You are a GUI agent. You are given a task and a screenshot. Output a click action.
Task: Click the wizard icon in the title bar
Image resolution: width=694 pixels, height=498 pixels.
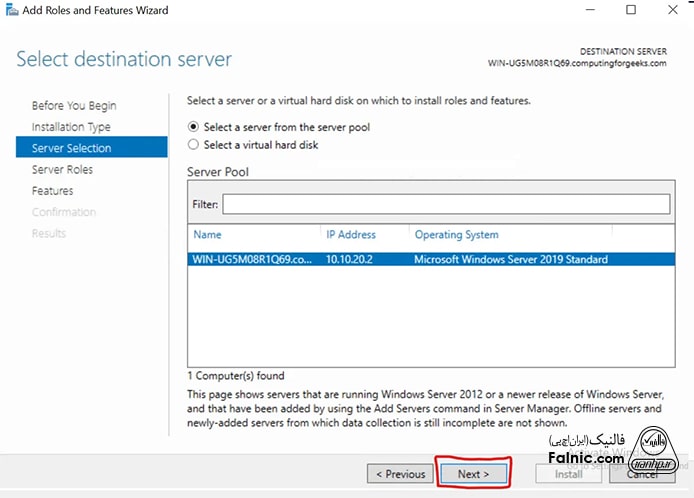pos(10,10)
